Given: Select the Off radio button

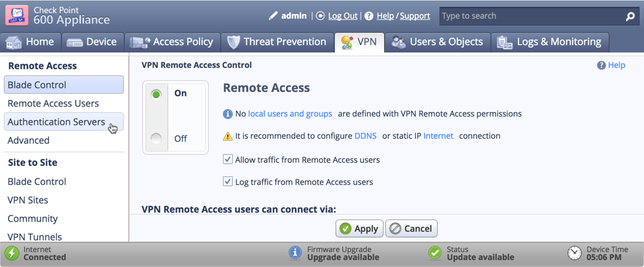Looking at the screenshot, I should (156, 139).
